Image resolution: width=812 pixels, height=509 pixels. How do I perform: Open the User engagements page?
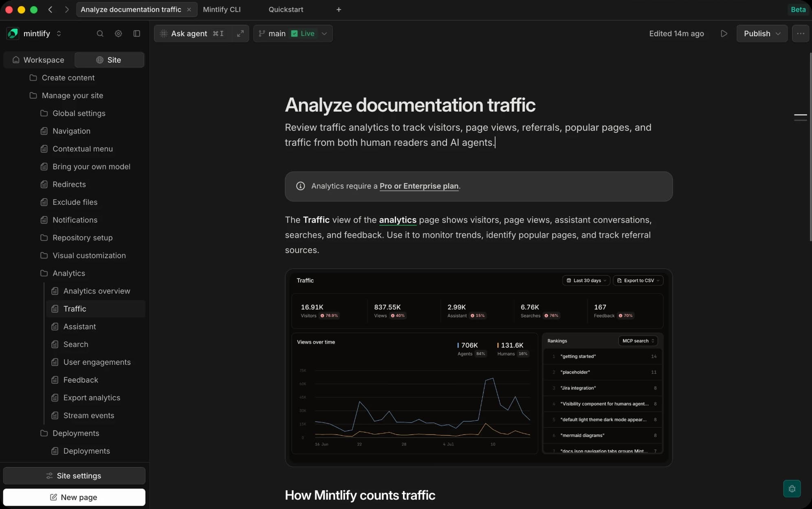pyautogui.click(x=96, y=362)
